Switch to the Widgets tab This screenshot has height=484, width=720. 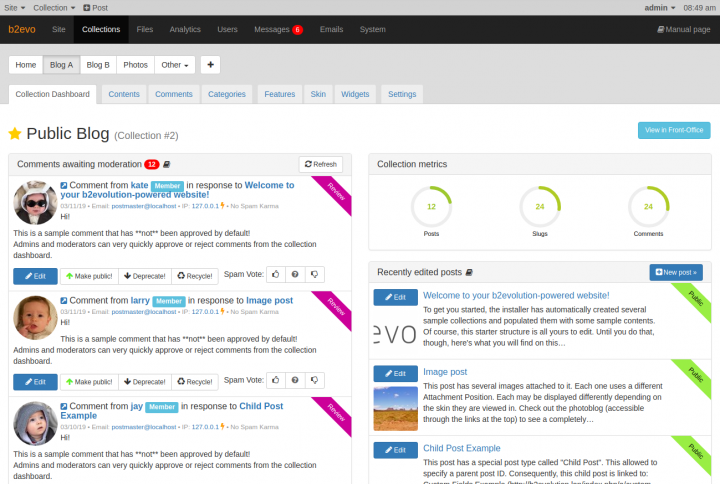(355, 94)
